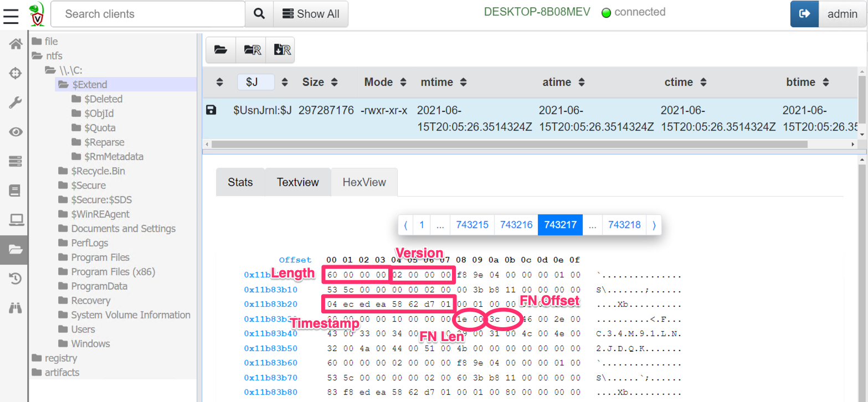Switch to the Textview tab
Screen dimensions: 868x402
(297, 182)
